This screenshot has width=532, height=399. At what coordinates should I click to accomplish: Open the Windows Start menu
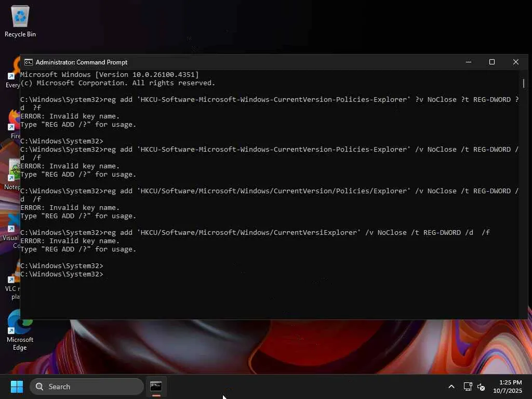click(x=17, y=387)
